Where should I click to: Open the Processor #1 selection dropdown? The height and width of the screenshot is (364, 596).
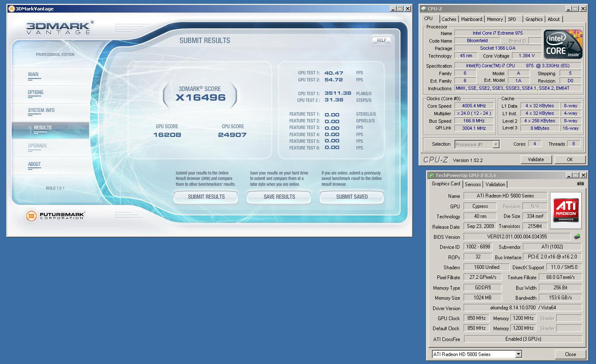click(x=496, y=144)
